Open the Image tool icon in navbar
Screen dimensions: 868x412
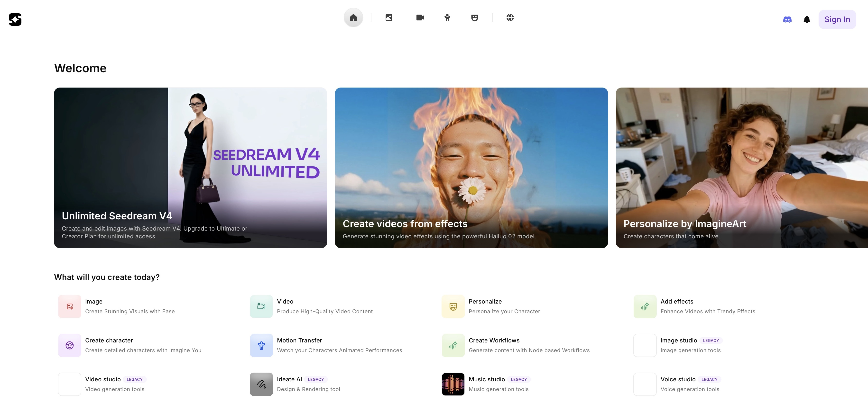[x=389, y=18]
